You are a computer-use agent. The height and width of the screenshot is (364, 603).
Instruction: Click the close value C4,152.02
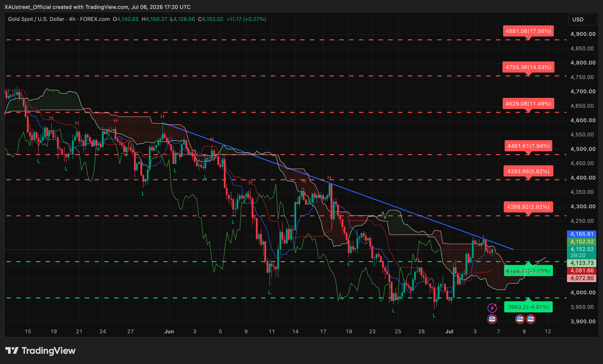[x=211, y=19]
